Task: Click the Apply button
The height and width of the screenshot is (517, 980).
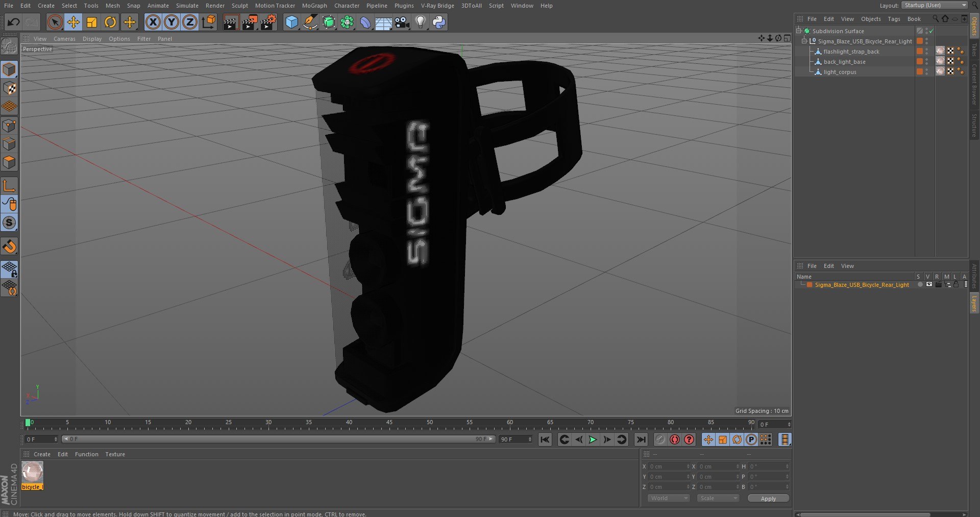Action: pos(768,498)
